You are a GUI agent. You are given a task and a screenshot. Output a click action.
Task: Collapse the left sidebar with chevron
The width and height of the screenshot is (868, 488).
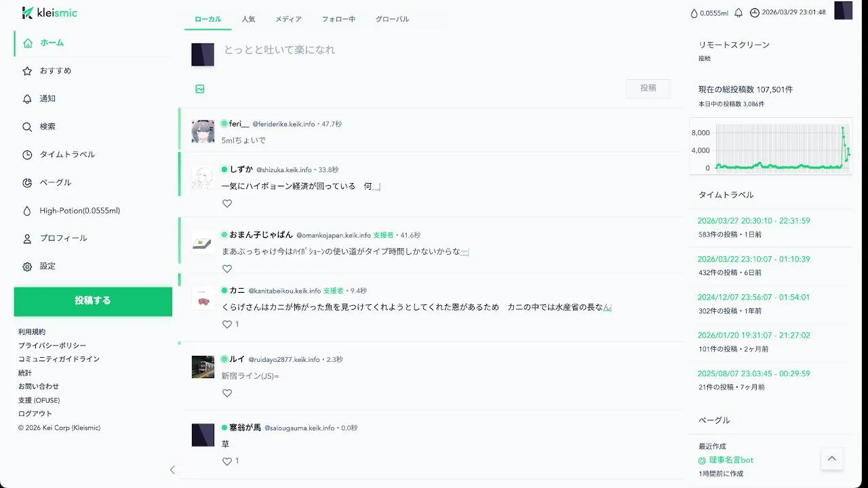(172, 470)
